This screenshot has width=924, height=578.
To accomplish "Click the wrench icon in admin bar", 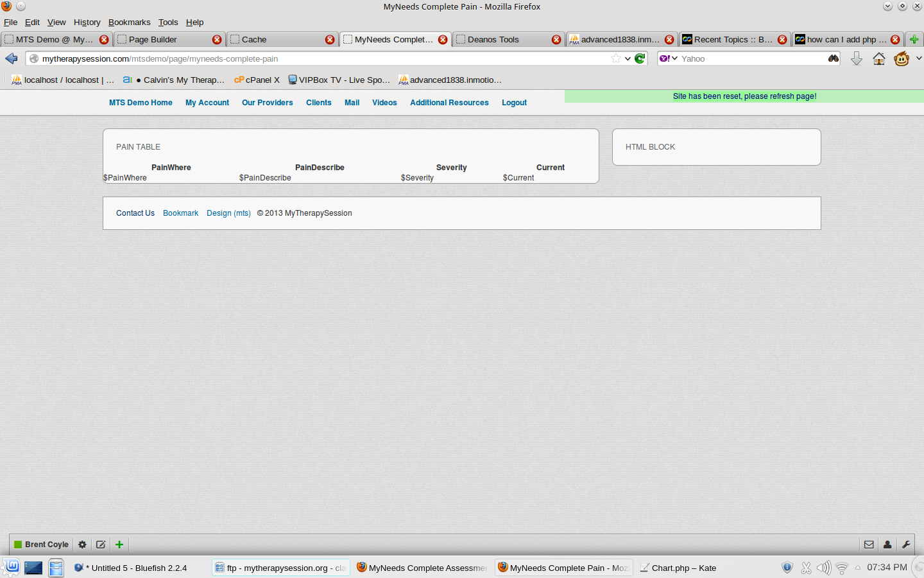I will pos(906,545).
